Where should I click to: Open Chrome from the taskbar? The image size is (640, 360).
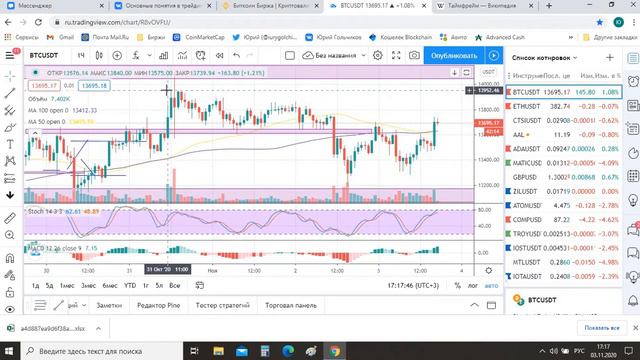click(335, 351)
